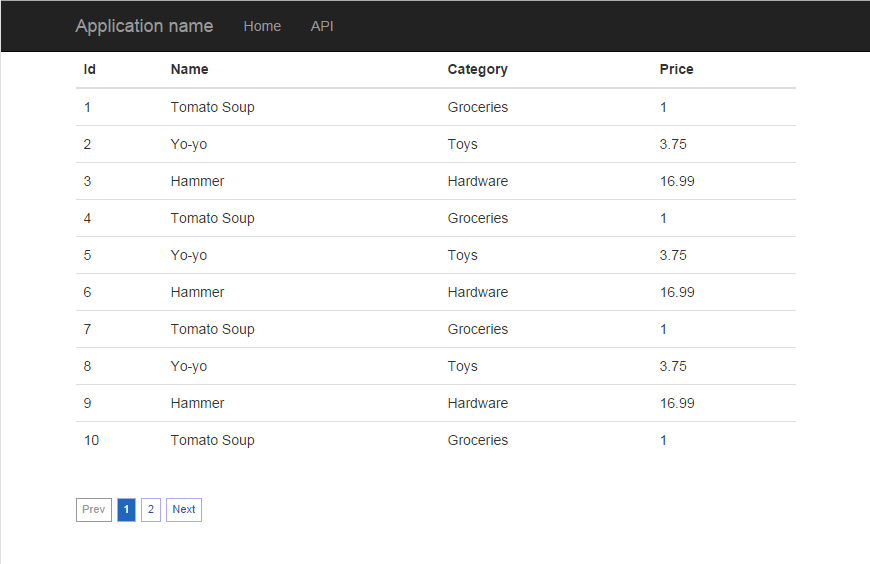
Task: Select the Yo-yo name in row 2
Action: coord(189,144)
